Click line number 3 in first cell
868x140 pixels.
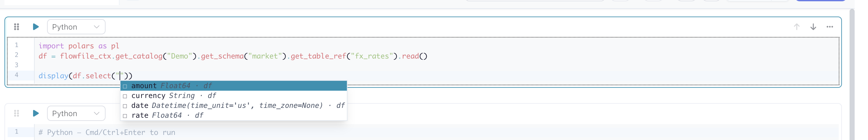(x=16, y=65)
